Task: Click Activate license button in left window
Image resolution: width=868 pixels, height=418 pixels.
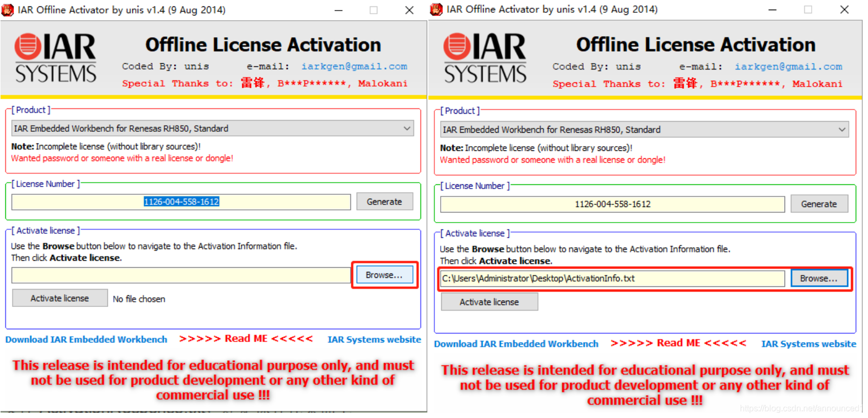Action: (60, 298)
